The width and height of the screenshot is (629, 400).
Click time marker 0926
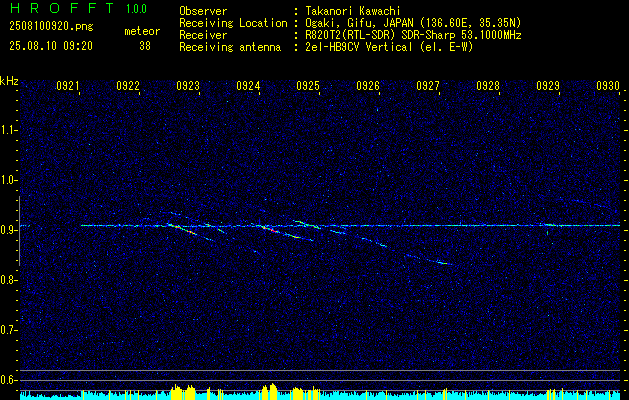coord(368,86)
